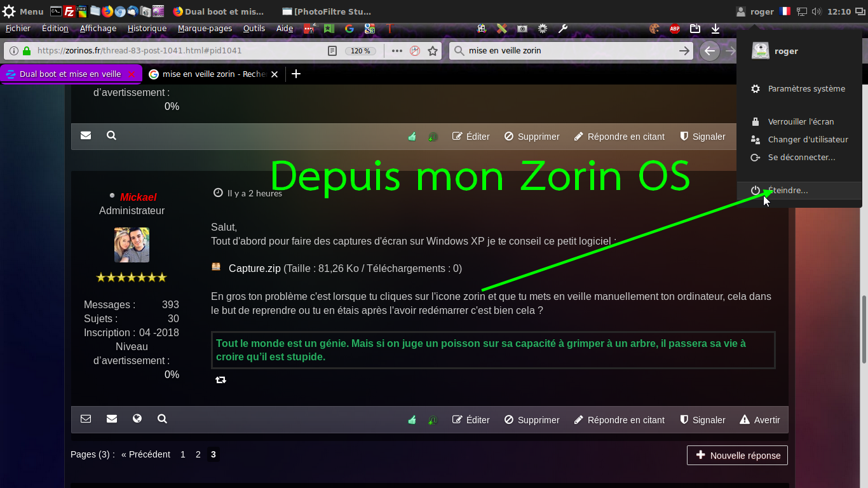Open reader view icon in URL bar
Image resolution: width=868 pixels, height=488 pixels.
(x=332, y=51)
